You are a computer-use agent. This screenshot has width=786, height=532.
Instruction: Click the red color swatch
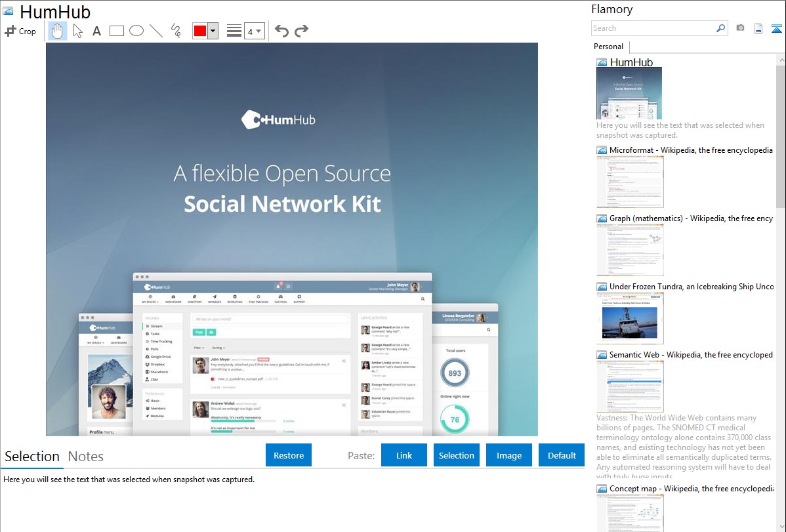click(x=200, y=31)
